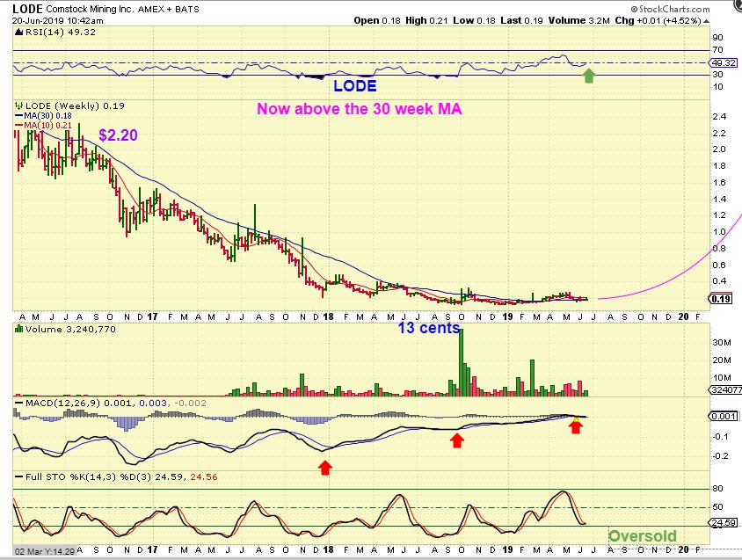The image size is (742, 560).
Task: Click the LODE (Weekly) candlestick legend icon
Action: pyautogui.click(x=19, y=105)
